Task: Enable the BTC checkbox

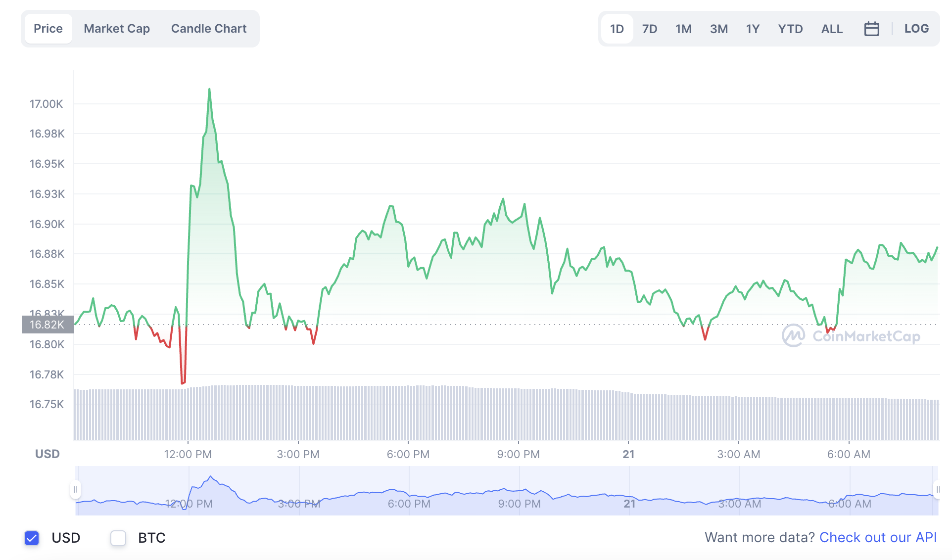Action: coord(118,538)
